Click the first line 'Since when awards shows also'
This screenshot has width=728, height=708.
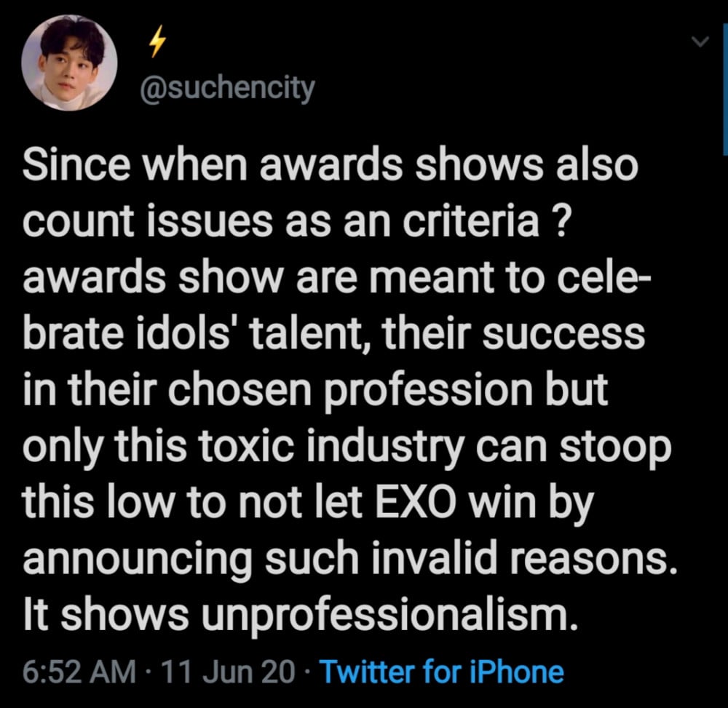tap(330, 165)
